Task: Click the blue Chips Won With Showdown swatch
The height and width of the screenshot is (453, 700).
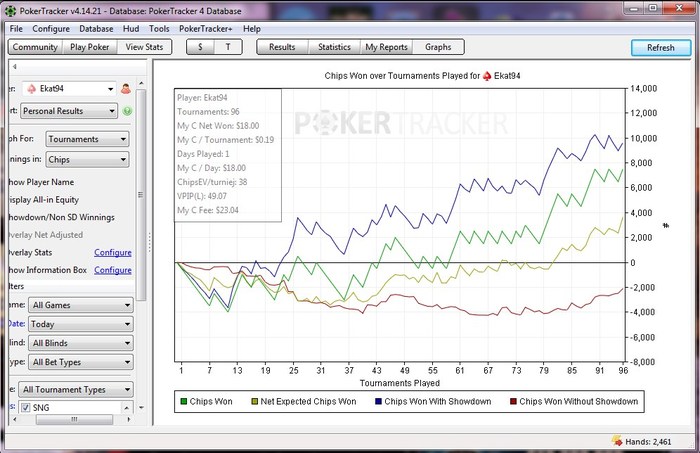Action: click(x=378, y=401)
